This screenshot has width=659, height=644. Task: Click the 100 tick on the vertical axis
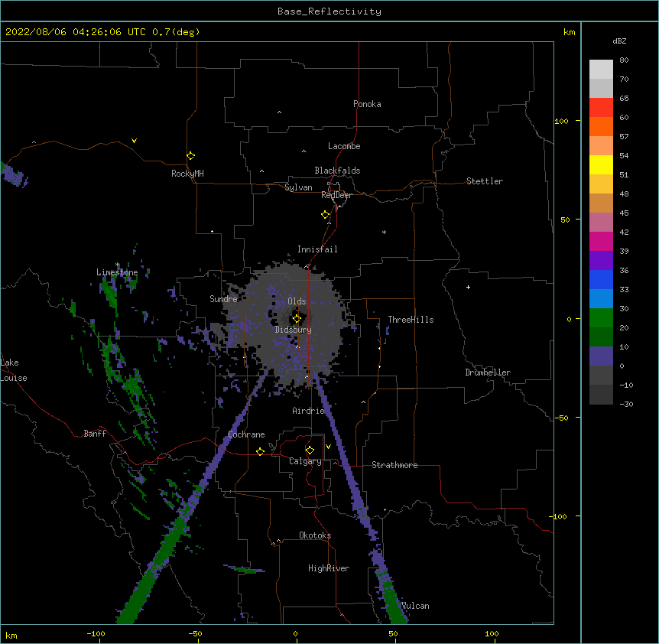(x=561, y=121)
